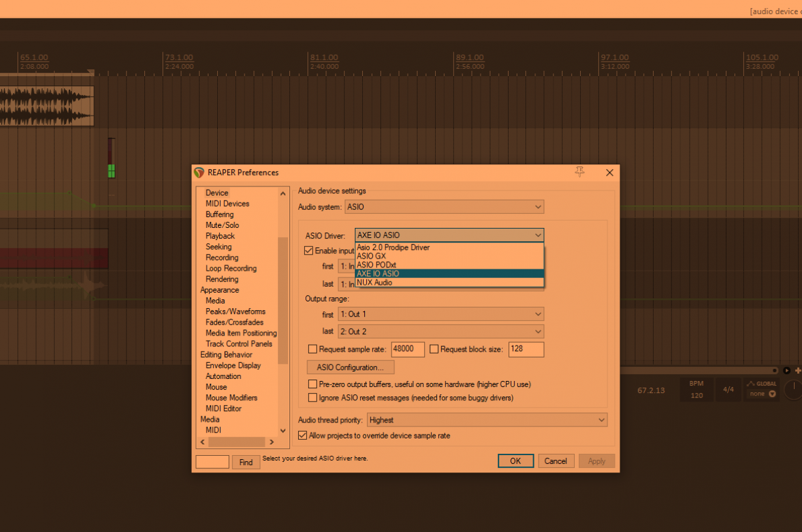Select NUX Audio from driver list

click(375, 283)
